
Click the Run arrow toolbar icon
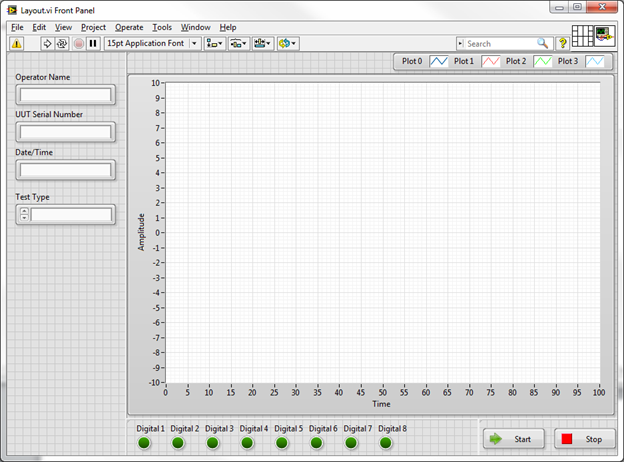tap(46, 44)
